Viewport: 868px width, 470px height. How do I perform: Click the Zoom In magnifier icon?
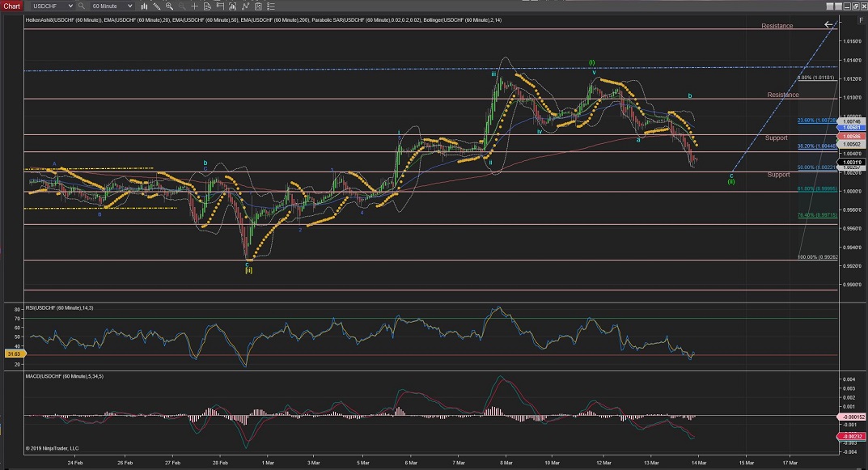coord(169,6)
